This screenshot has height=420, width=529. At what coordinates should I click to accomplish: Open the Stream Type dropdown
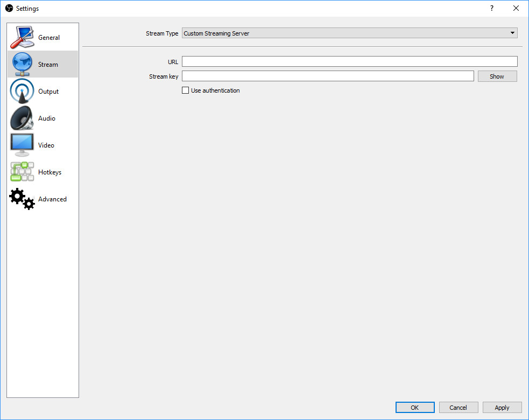(x=349, y=33)
